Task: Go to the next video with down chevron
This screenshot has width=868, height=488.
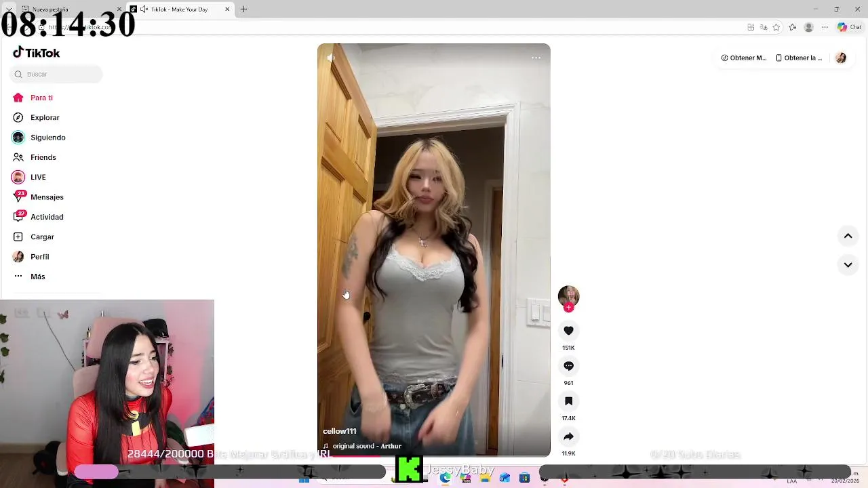Action: click(x=848, y=264)
